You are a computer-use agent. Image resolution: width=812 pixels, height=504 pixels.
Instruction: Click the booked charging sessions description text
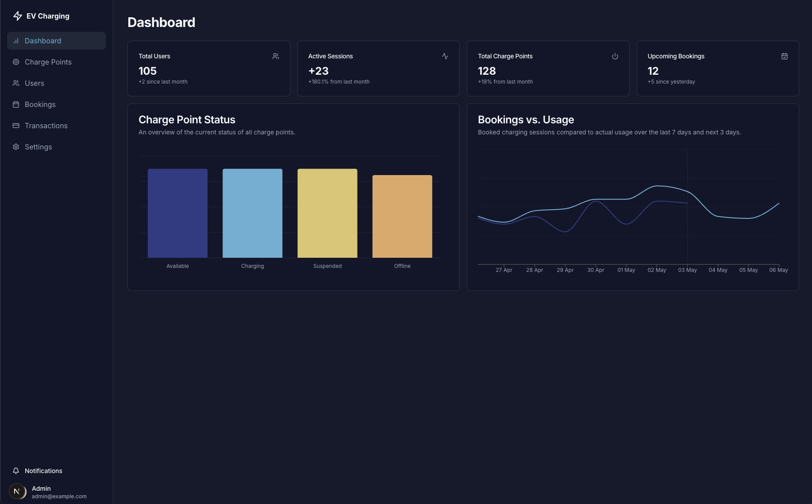pos(609,132)
